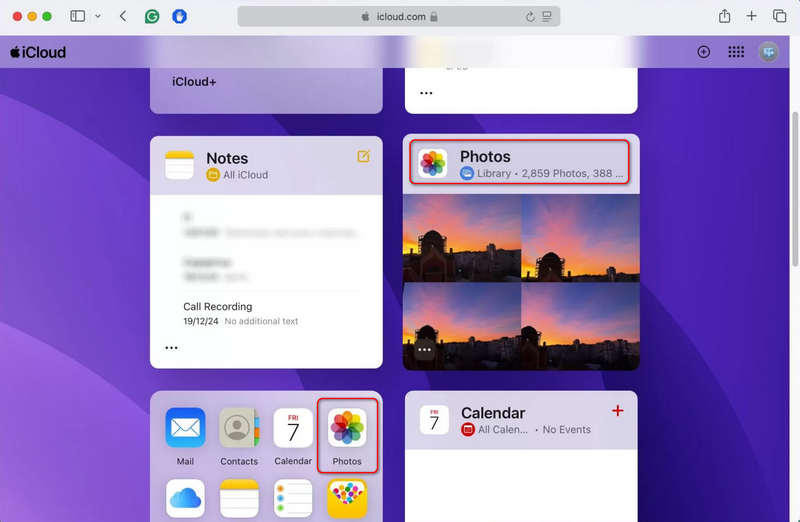Open Photos widget ellipsis options
This screenshot has height=522, width=800.
pos(424,350)
